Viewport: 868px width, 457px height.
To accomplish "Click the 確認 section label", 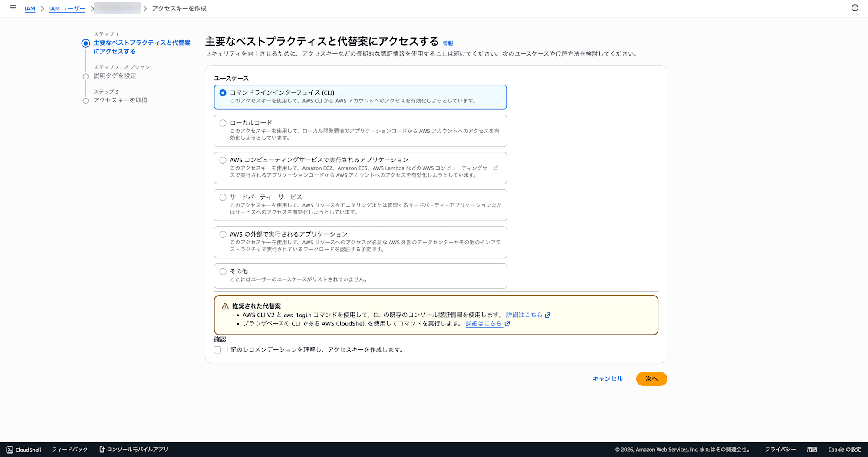I will tap(220, 339).
